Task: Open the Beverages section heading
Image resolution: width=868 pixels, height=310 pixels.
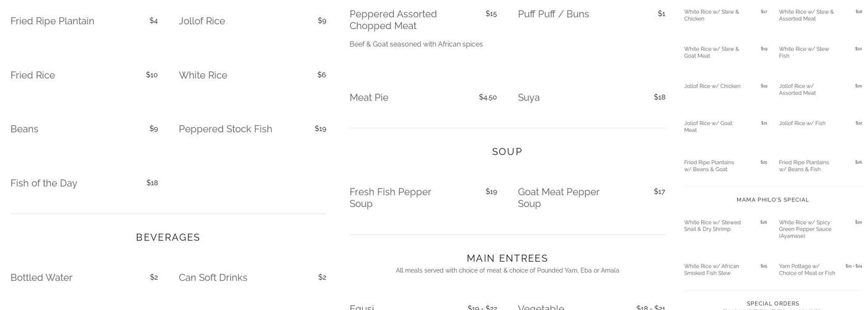Action: coord(168,237)
